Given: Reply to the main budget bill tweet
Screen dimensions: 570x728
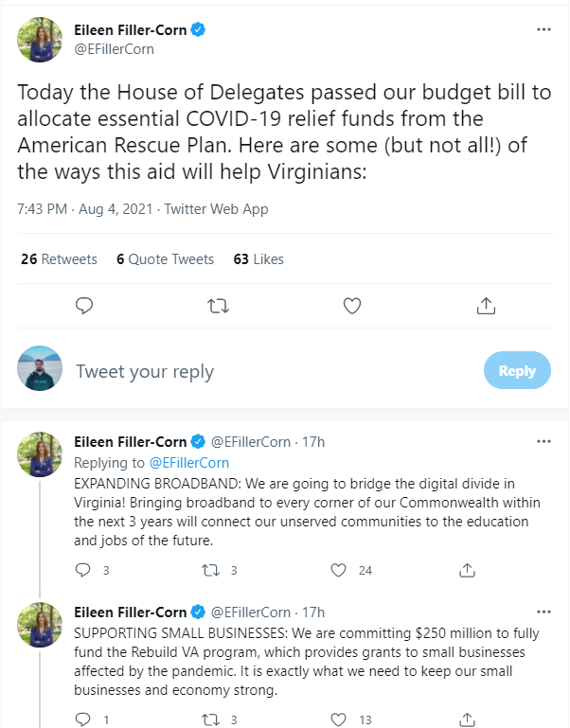Looking at the screenshot, I should pos(83,306).
